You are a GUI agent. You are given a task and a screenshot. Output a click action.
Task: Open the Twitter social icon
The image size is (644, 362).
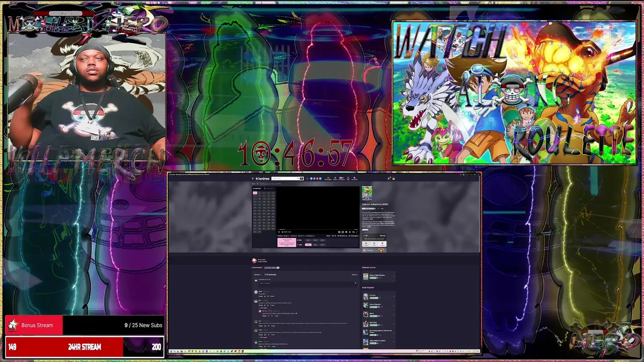click(320, 178)
